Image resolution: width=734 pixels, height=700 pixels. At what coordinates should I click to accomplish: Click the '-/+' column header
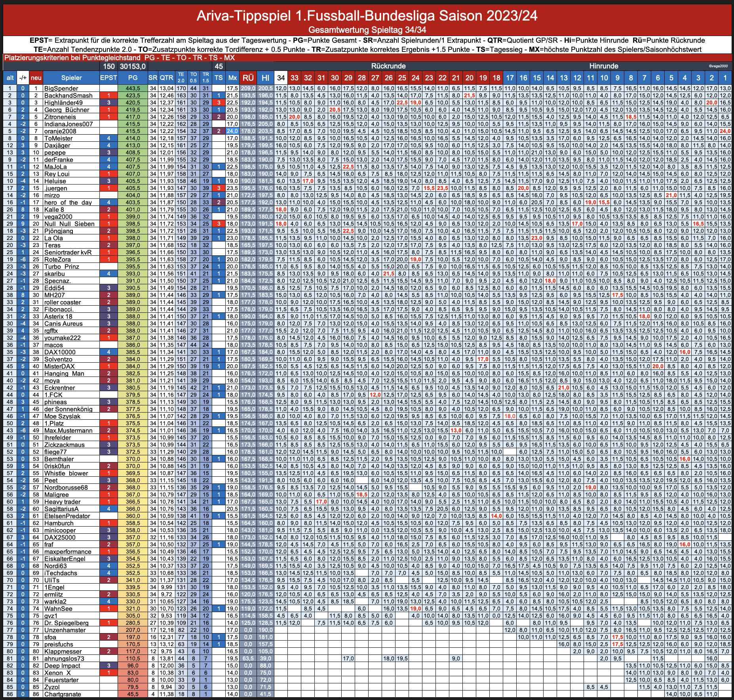[x=23, y=78]
